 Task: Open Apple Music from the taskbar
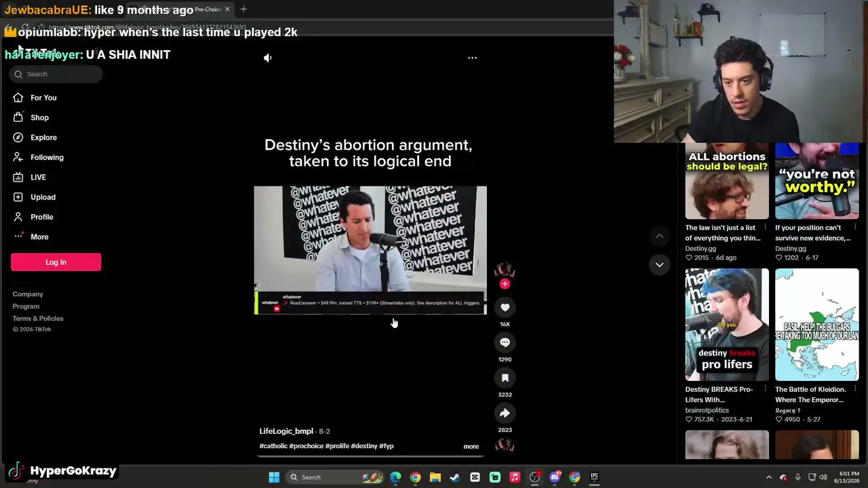click(x=515, y=477)
